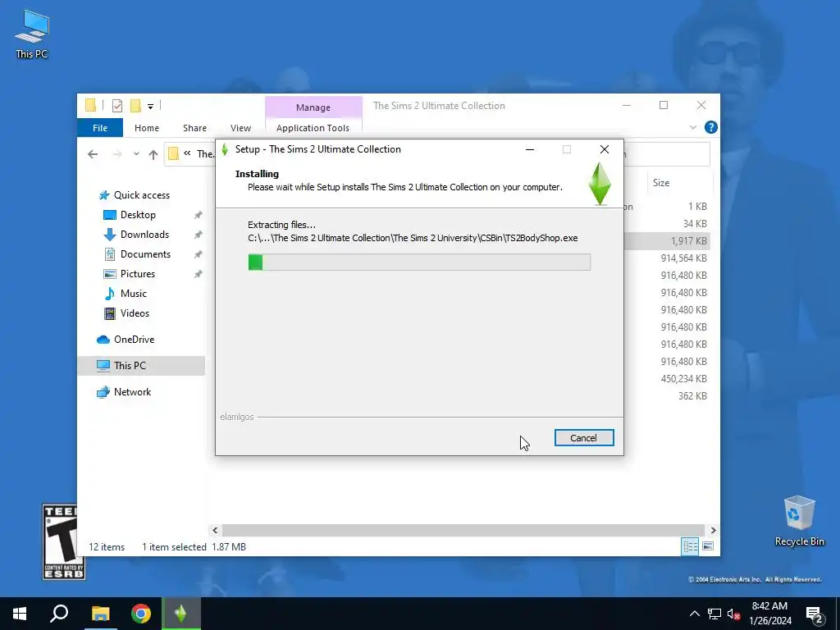Click the scrollbar left arrow
840x630 pixels.
(216, 531)
